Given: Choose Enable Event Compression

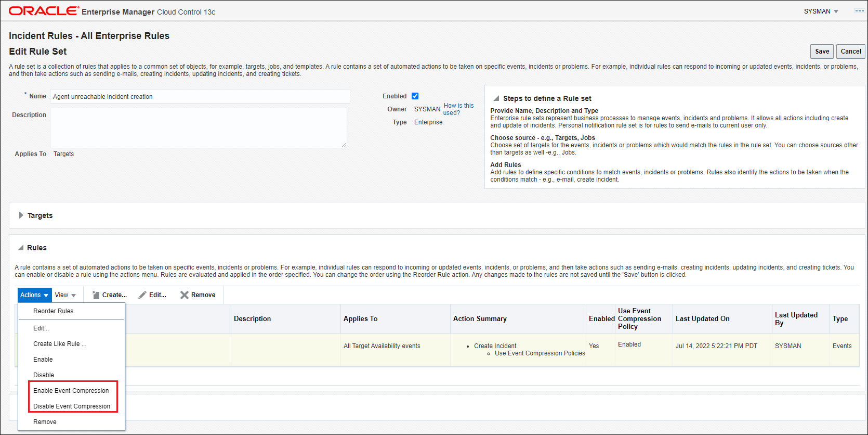Looking at the screenshot, I should [x=72, y=391].
